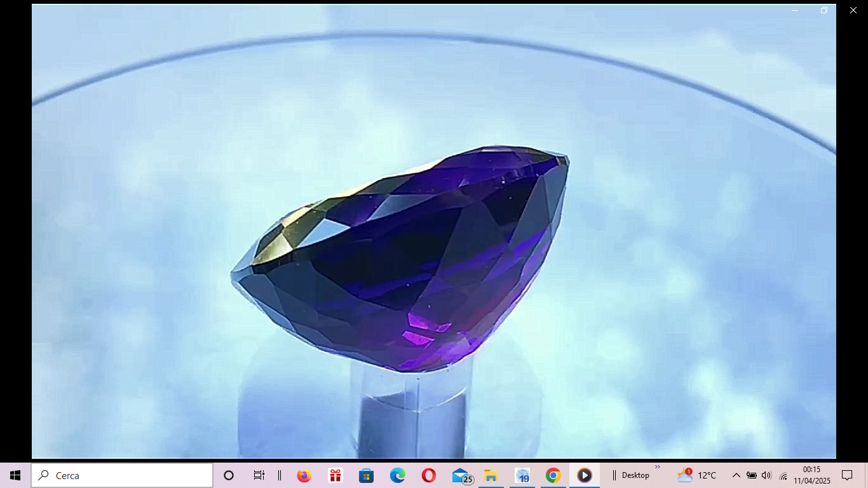Open Task View from the taskbar
The height and width of the screenshot is (488, 868).
pos(259,475)
